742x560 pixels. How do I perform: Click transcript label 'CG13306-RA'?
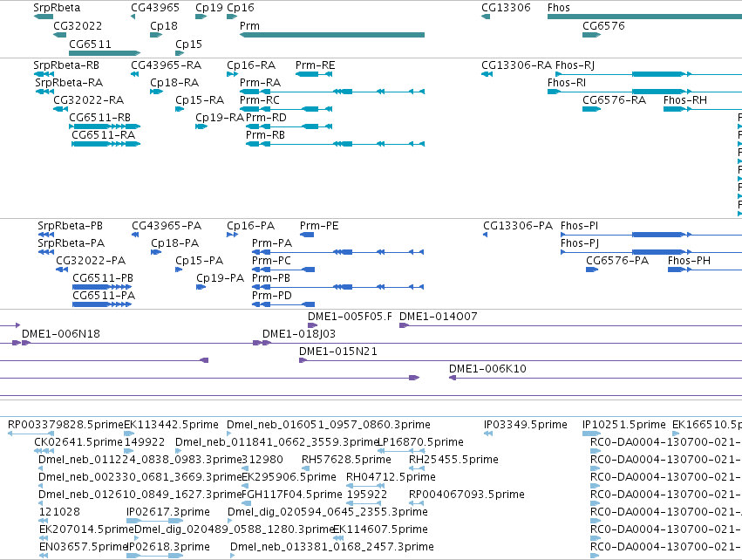pyautogui.click(x=517, y=65)
